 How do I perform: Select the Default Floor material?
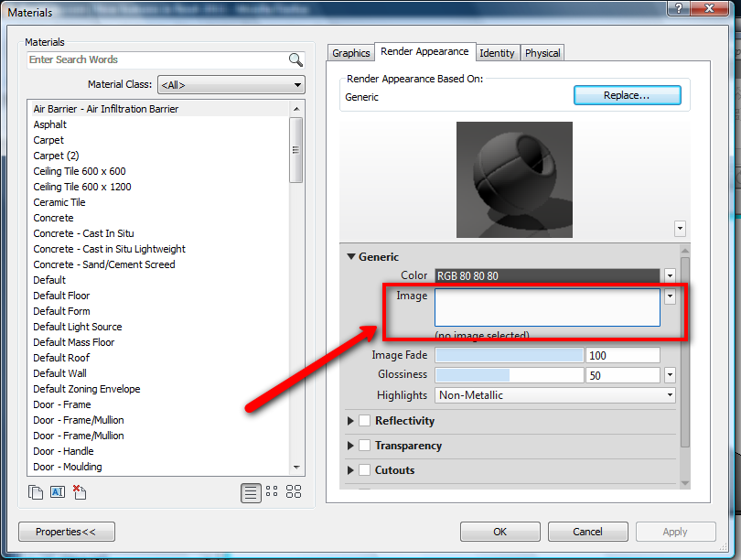[61, 296]
